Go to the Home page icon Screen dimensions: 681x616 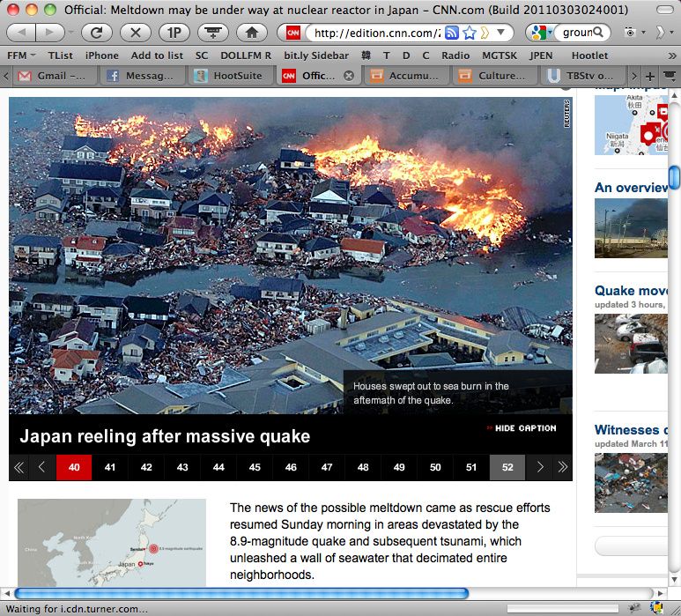coord(251,33)
